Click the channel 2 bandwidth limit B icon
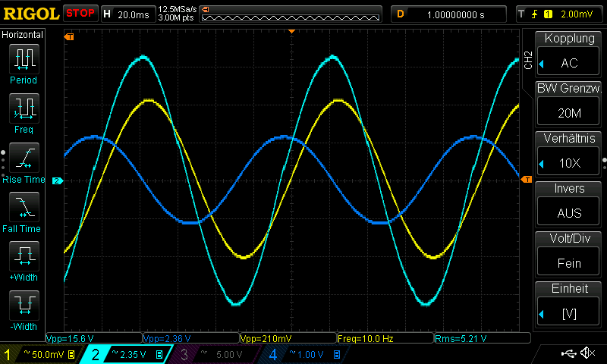 click(159, 354)
